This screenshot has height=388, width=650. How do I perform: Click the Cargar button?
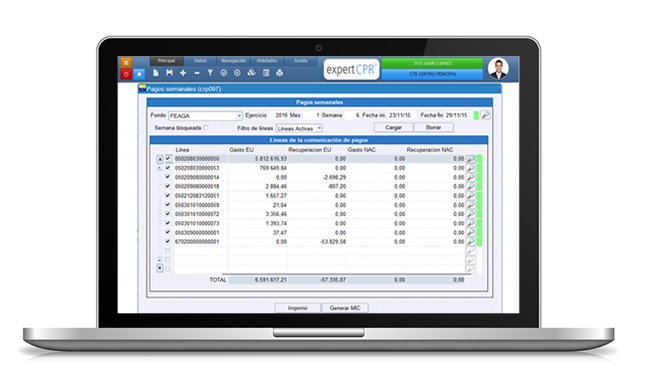pos(393,128)
